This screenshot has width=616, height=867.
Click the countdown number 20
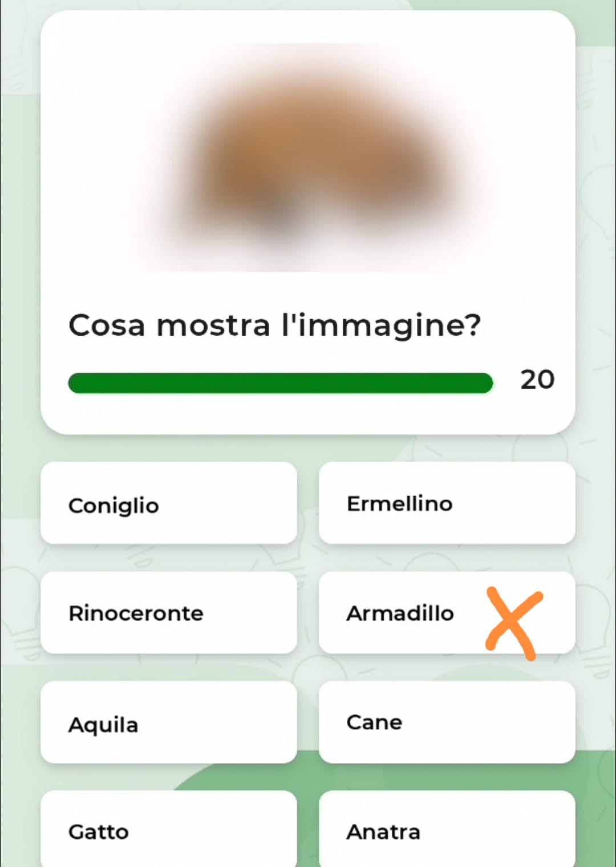coord(537,380)
